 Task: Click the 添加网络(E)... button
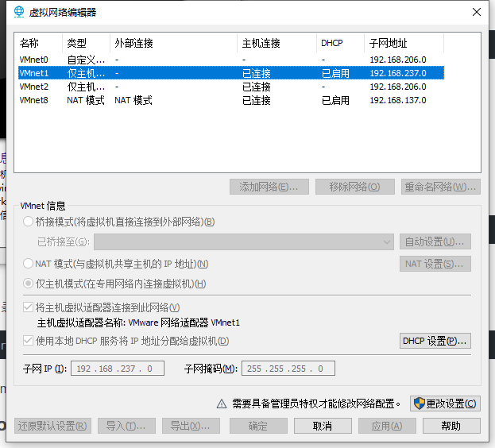coord(269,187)
